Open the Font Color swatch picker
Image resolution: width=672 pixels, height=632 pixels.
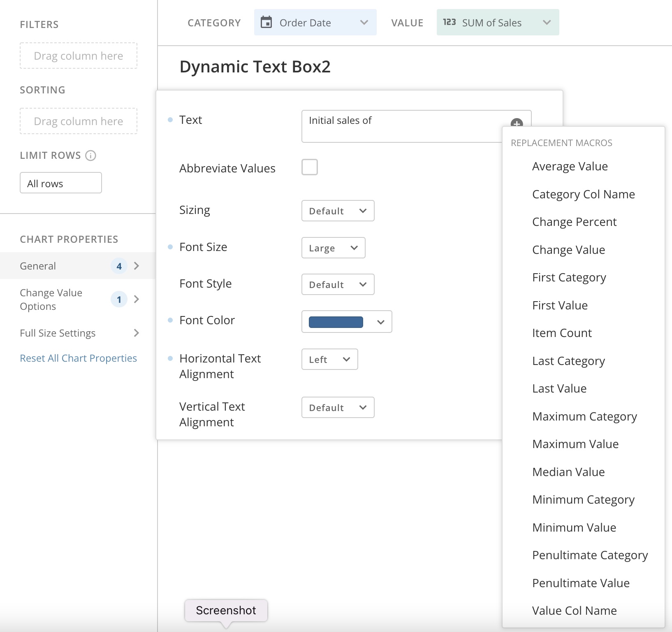click(346, 322)
